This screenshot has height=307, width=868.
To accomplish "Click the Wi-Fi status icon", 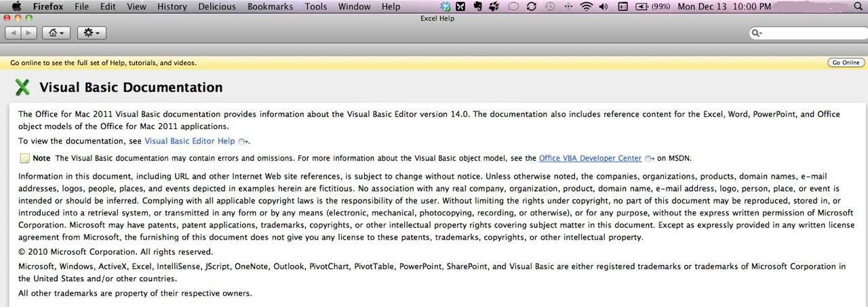I will (x=587, y=7).
